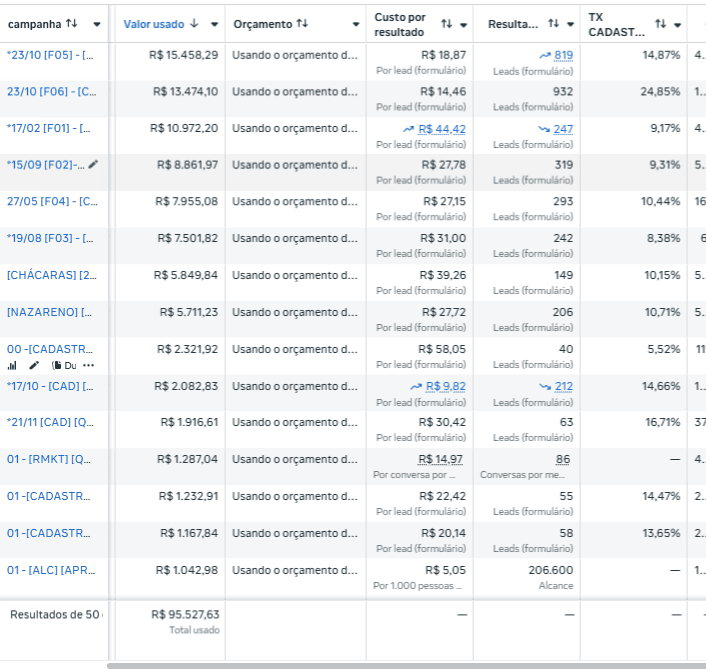The image size is (706, 672).
Task: Open Orçamento column dropdown caret
Action: [x=356, y=24]
